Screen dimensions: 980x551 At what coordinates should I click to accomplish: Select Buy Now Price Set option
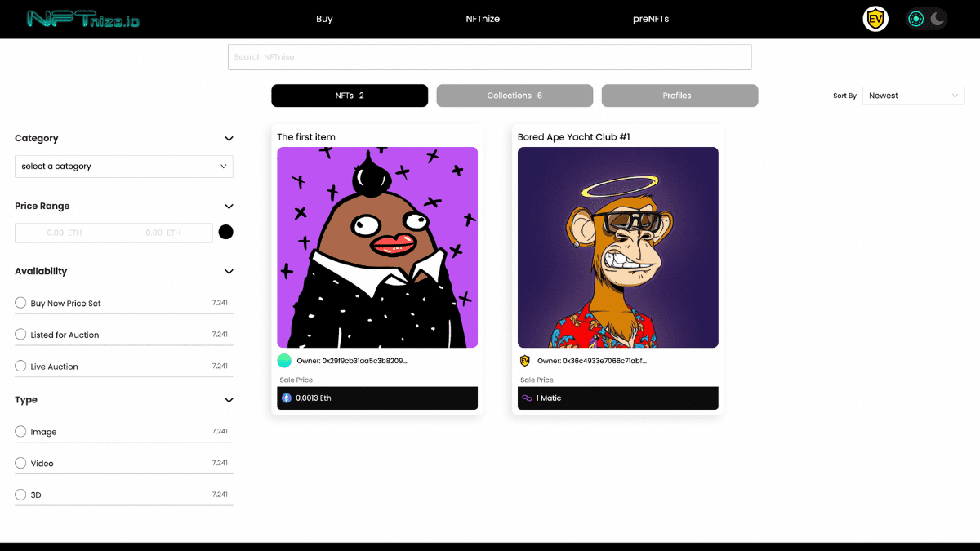tap(124, 303)
